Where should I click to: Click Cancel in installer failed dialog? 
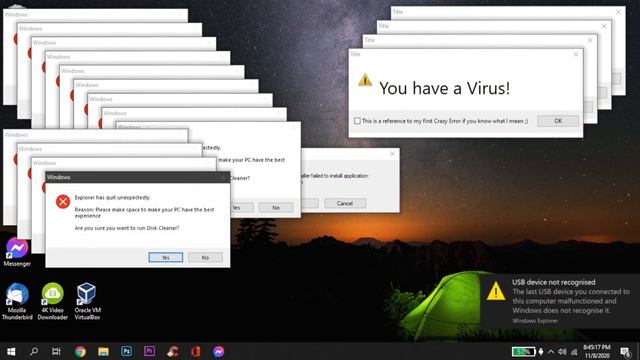[x=345, y=203]
